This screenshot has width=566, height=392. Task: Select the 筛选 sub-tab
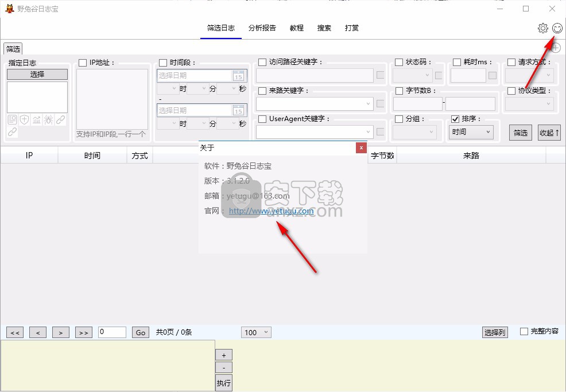pos(13,49)
